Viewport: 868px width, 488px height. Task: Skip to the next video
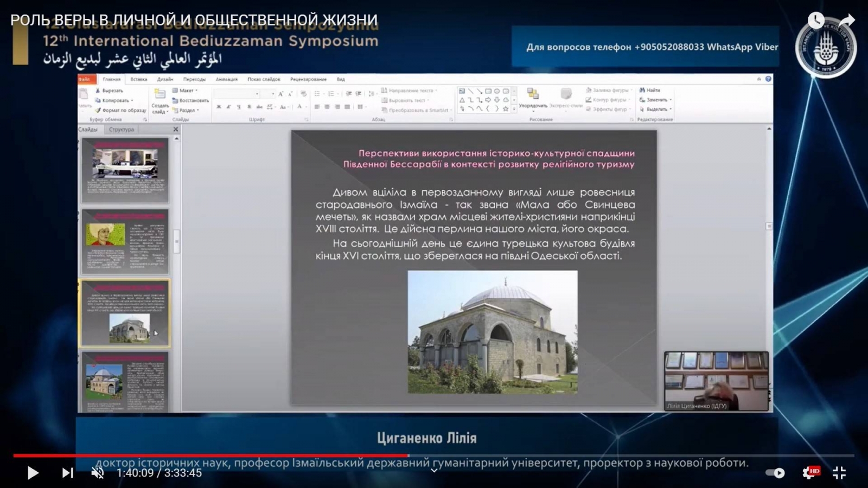tap(67, 473)
